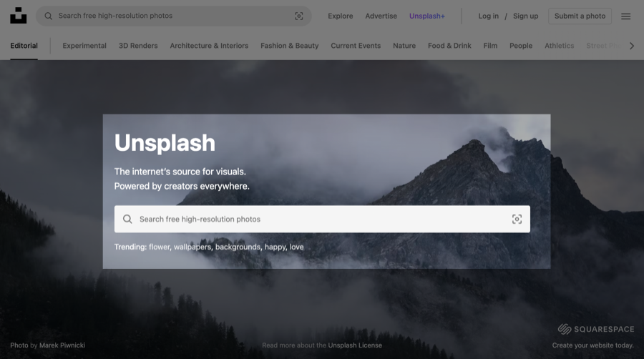Select the Editorial tab
644x359 pixels.
pyautogui.click(x=24, y=46)
